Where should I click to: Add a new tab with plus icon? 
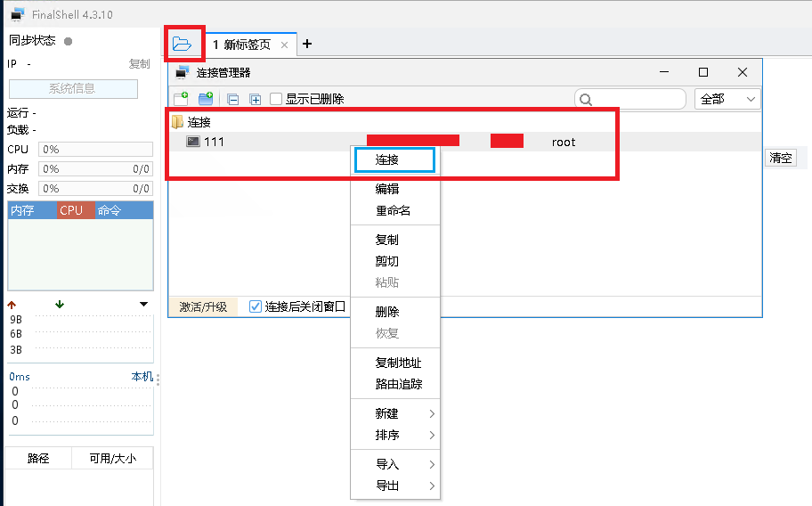click(307, 44)
